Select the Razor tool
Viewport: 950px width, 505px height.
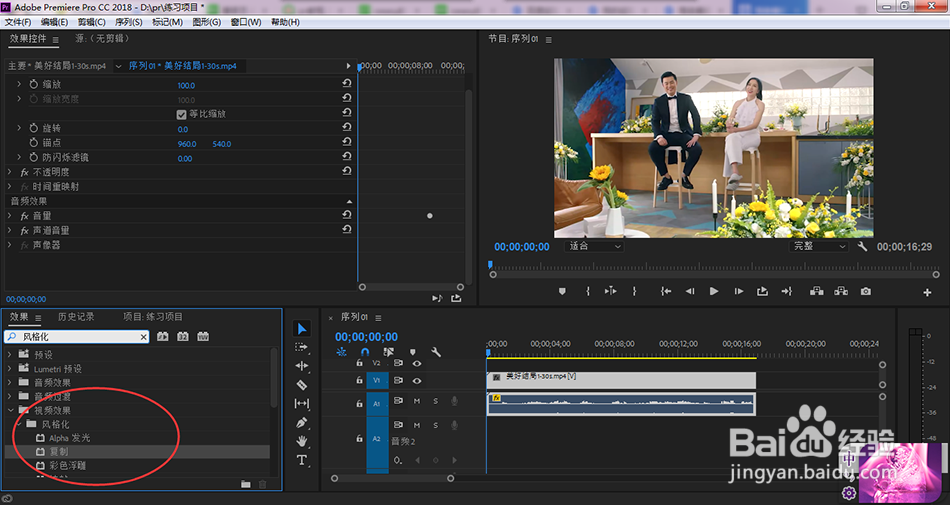(302, 385)
